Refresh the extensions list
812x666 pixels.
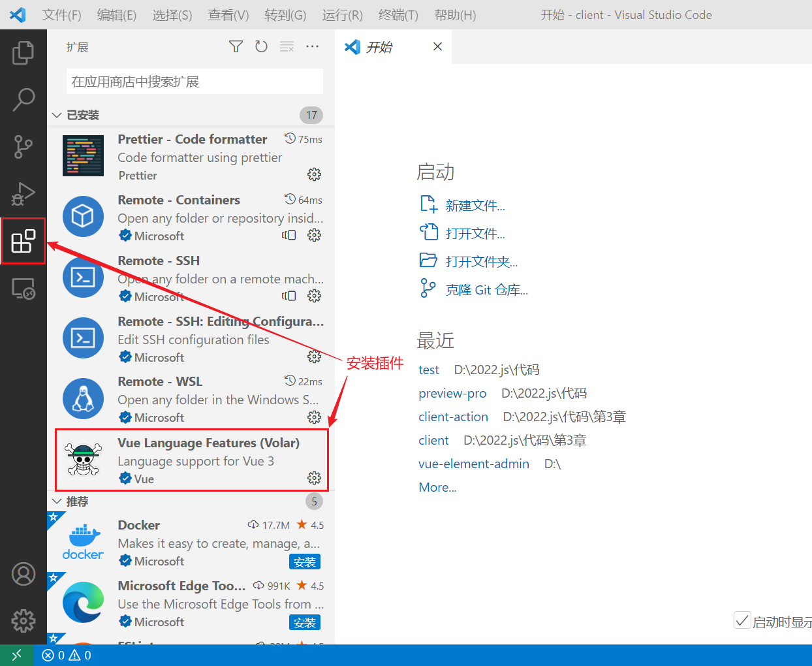261,46
